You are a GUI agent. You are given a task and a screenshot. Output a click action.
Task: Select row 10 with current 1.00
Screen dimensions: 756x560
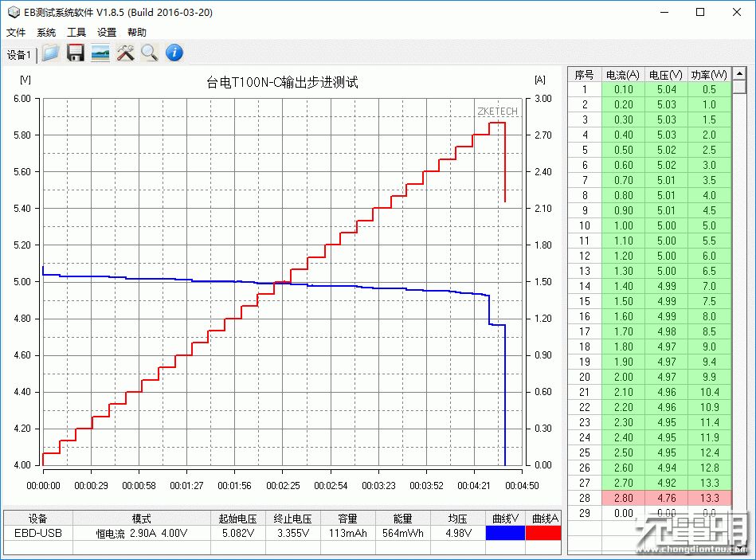[650, 225]
